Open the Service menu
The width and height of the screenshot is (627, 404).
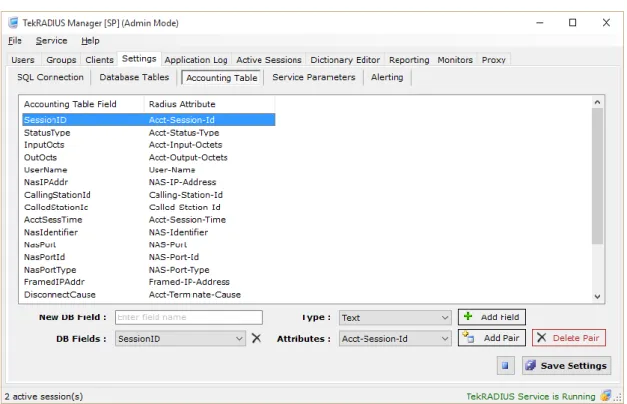click(52, 40)
